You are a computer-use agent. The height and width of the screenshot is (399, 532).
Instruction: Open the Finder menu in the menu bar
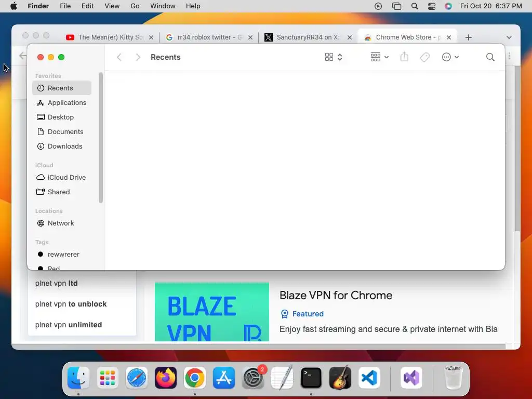tap(38, 6)
